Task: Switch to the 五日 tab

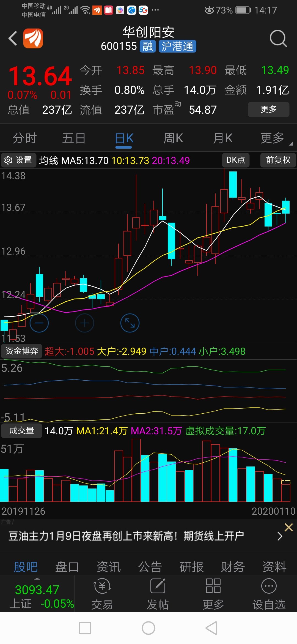Action: click(x=74, y=138)
